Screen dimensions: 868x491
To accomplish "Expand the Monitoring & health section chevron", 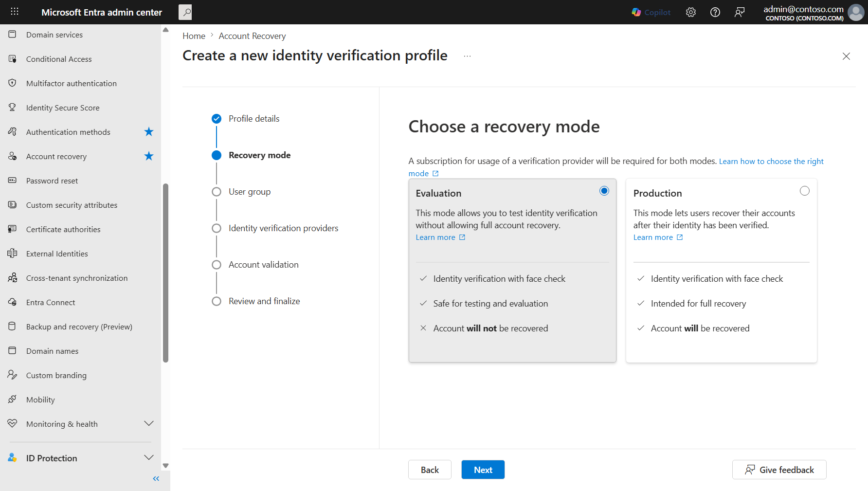I will coord(149,424).
